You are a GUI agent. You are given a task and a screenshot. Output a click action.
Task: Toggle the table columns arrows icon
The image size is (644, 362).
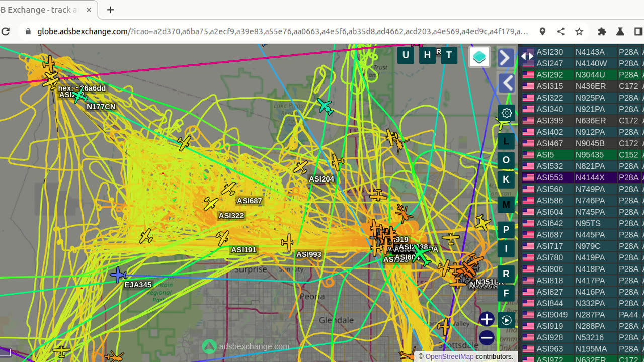527,56
